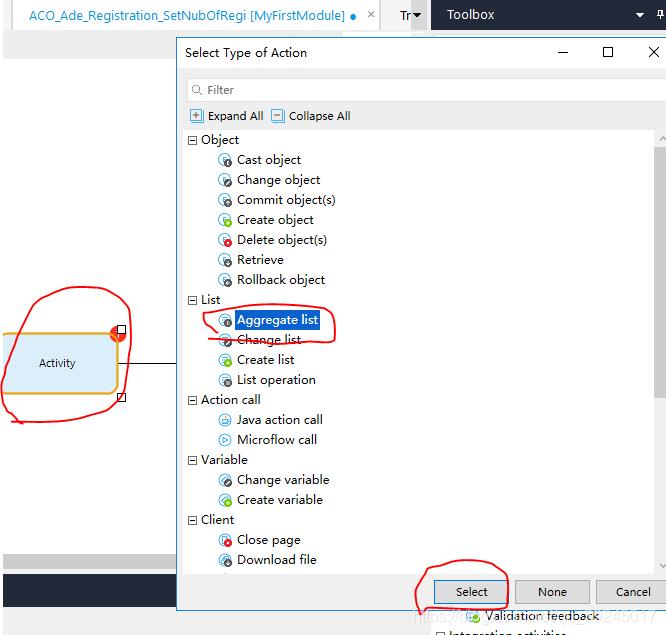The image size is (666, 635).
Task: Click Expand All in the dialog
Action: [x=226, y=116]
